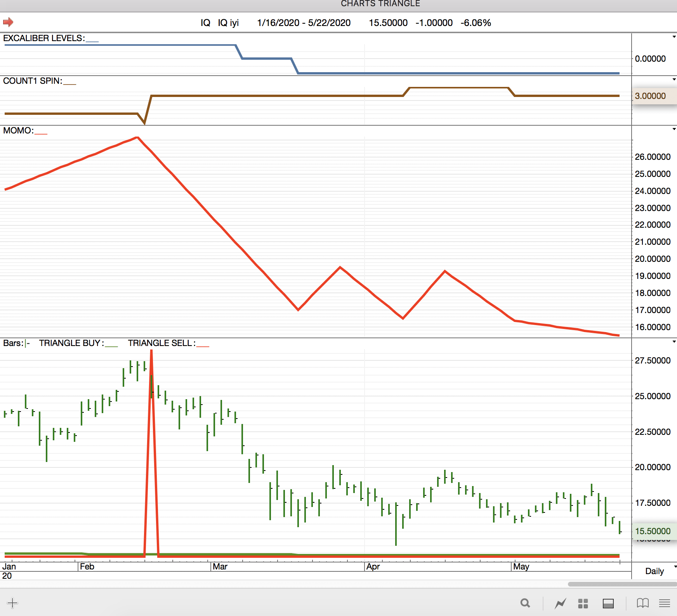Expand the EXCALIBER LEVELS pane menu arrow
The image size is (677, 616).
[674, 37]
